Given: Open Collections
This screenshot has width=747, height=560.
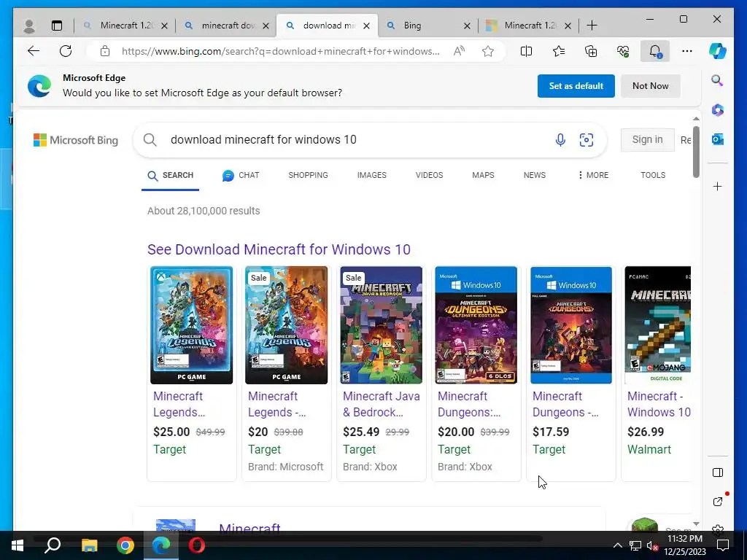Looking at the screenshot, I should tap(591, 51).
